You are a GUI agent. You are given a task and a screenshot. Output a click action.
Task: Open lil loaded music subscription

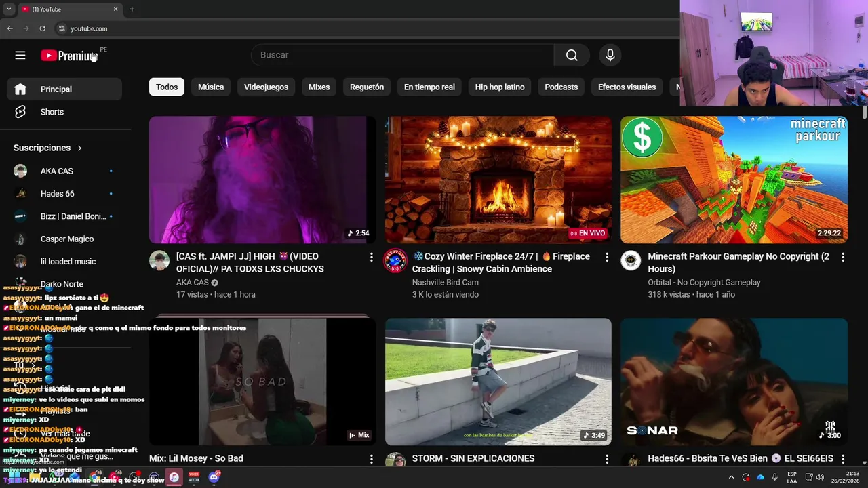[64, 262]
